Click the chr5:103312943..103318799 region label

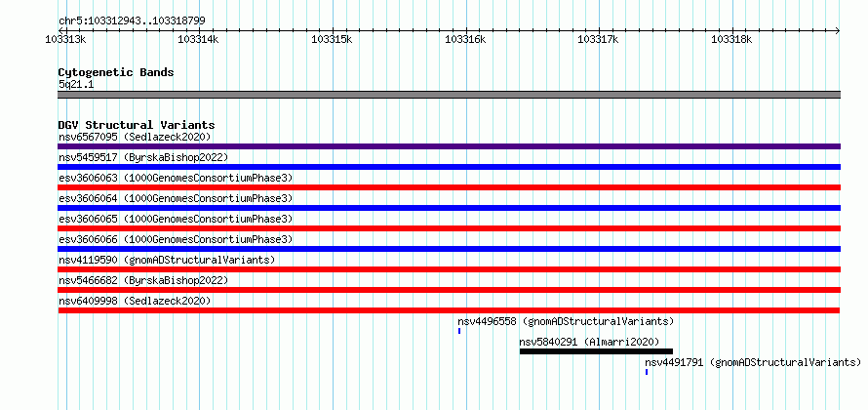click(132, 21)
